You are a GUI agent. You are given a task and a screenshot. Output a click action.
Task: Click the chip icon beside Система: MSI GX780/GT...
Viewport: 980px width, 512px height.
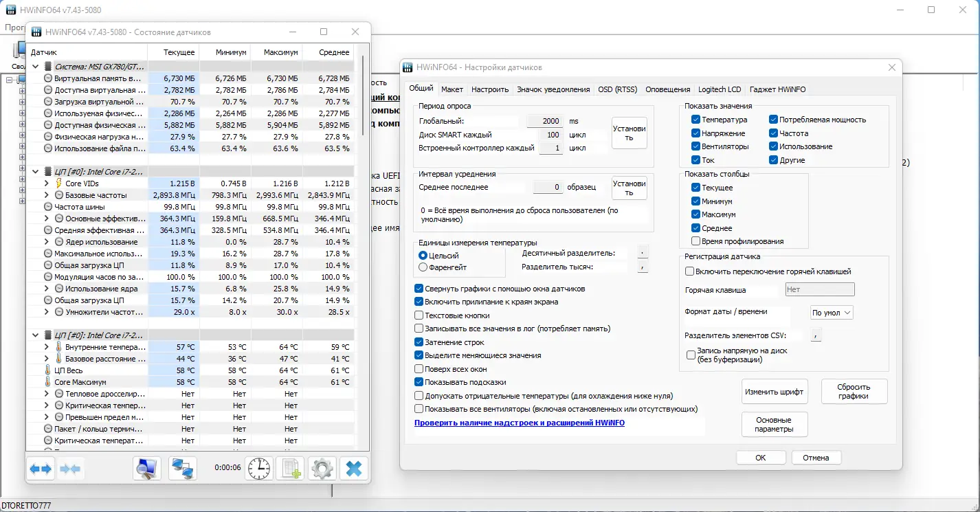click(48, 67)
